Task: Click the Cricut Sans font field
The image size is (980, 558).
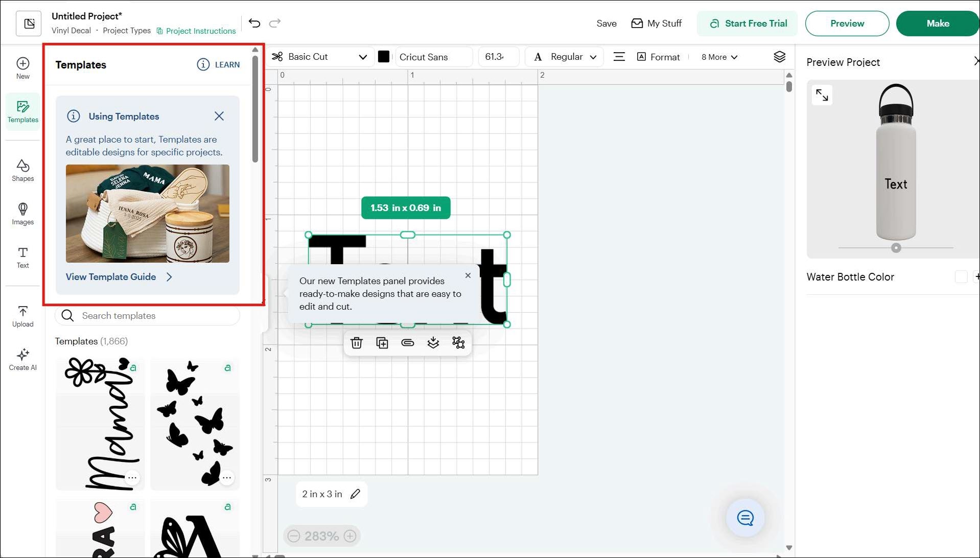Action: [434, 57]
